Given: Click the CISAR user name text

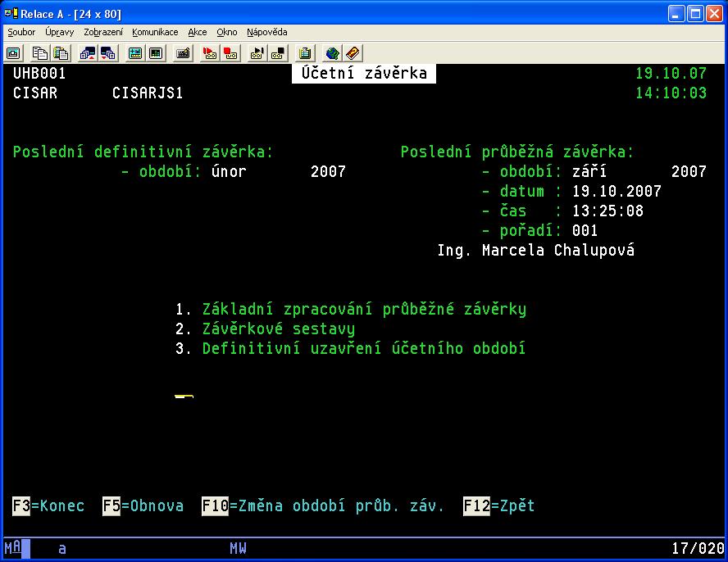Looking at the screenshot, I should coord(35,93).
